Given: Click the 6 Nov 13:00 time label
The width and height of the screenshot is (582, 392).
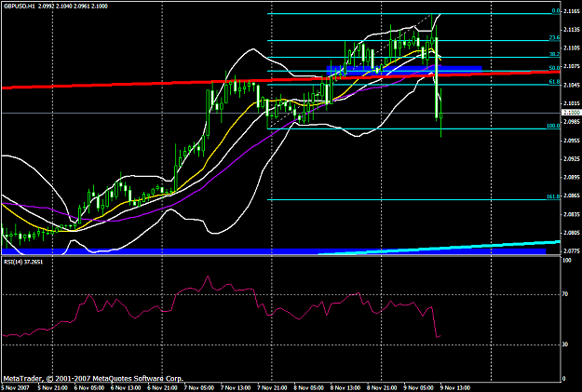Looking at the screenshot, I should tap(126, 387).
